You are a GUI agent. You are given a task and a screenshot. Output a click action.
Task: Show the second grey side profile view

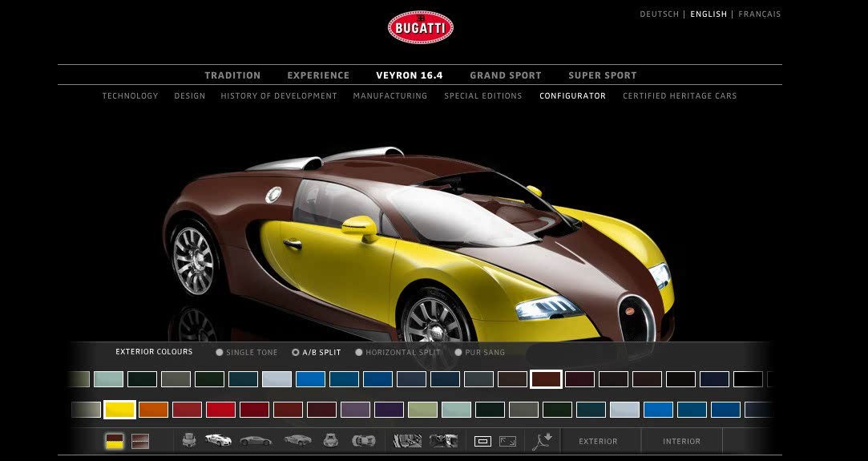coord(297,440)
